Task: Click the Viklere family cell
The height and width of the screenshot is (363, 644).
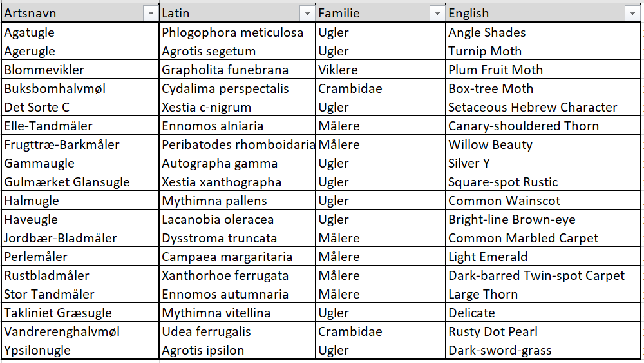Action: point(381,70)
